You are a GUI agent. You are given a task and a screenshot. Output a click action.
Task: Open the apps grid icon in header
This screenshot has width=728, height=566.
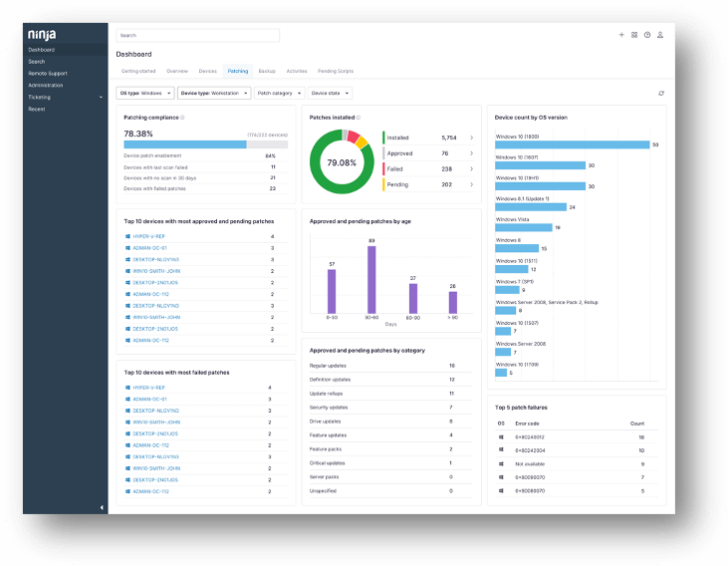click(x=634, y=35)
